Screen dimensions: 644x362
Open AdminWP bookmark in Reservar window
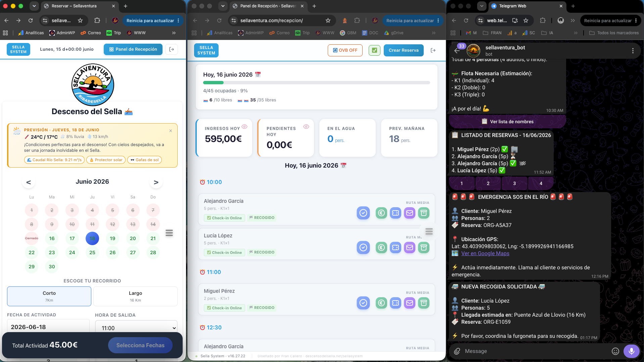click(62, 33)
